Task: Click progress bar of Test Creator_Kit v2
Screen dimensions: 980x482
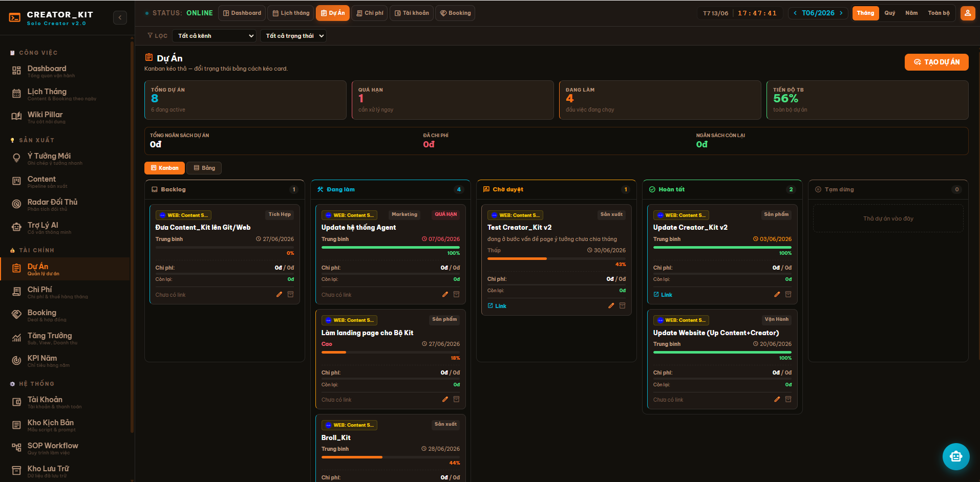Action: (x=557, y=258)
